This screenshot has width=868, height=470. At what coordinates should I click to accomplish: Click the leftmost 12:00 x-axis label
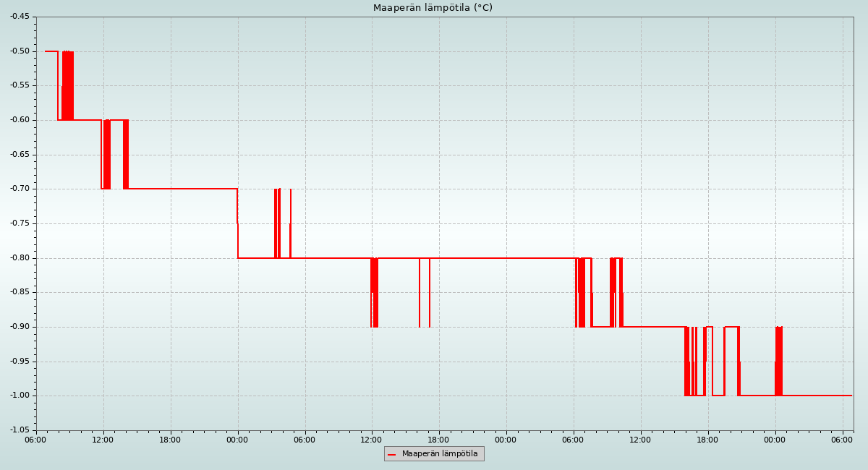pos(103,439)
